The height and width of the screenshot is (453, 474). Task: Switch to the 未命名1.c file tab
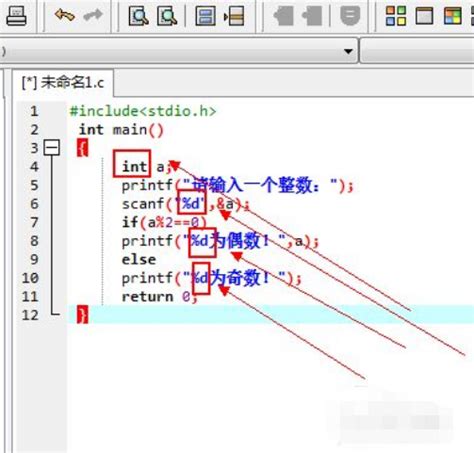pyautogui.click(x=63, y=82)
